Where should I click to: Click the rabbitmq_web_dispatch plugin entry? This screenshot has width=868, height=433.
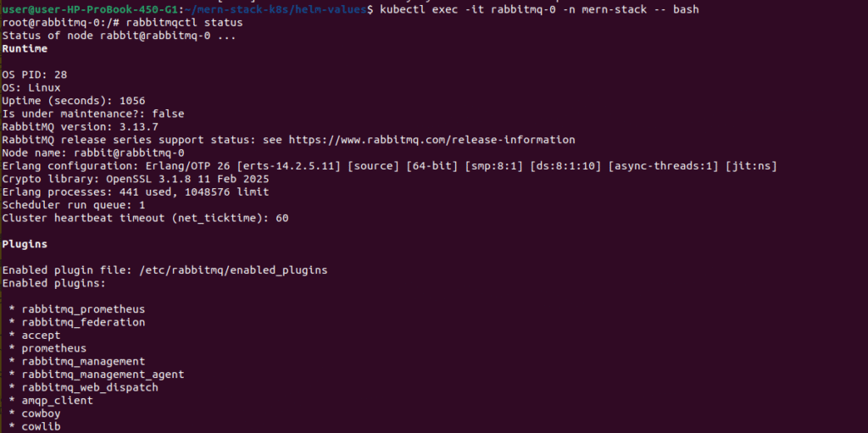[90, 387]
